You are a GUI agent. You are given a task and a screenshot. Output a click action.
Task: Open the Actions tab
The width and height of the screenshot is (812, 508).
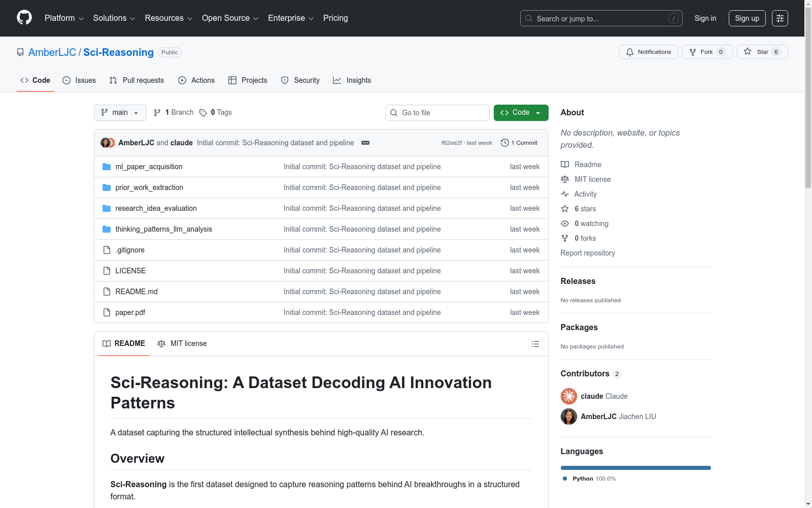tap(196, 80)
